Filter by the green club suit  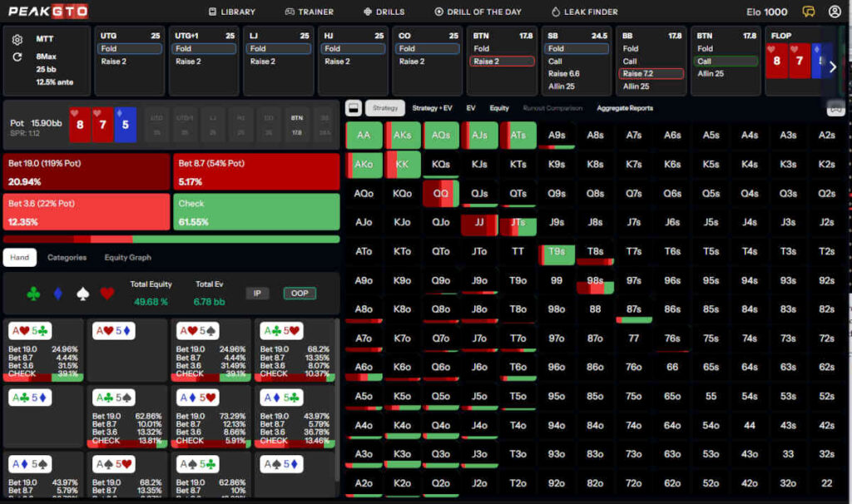(33, 294)
